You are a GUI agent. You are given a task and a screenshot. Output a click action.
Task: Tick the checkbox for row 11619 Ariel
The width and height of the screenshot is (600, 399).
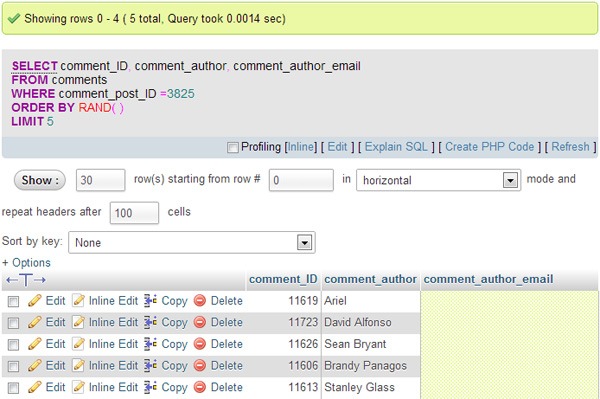tap(13, 301)
